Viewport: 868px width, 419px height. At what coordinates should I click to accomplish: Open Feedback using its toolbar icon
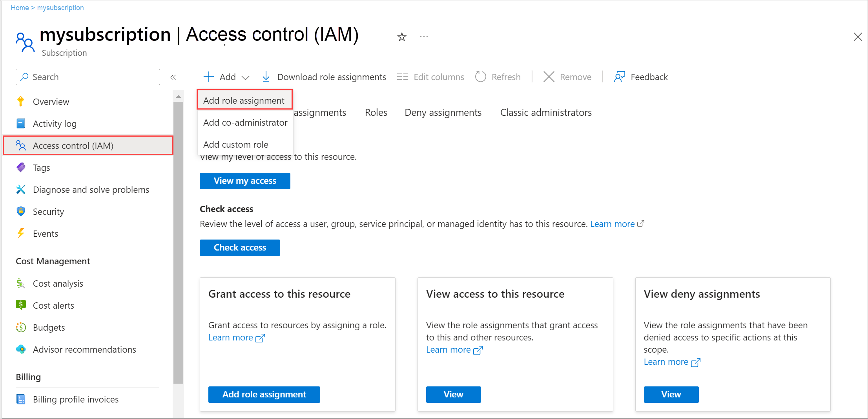tap(620, 77)
